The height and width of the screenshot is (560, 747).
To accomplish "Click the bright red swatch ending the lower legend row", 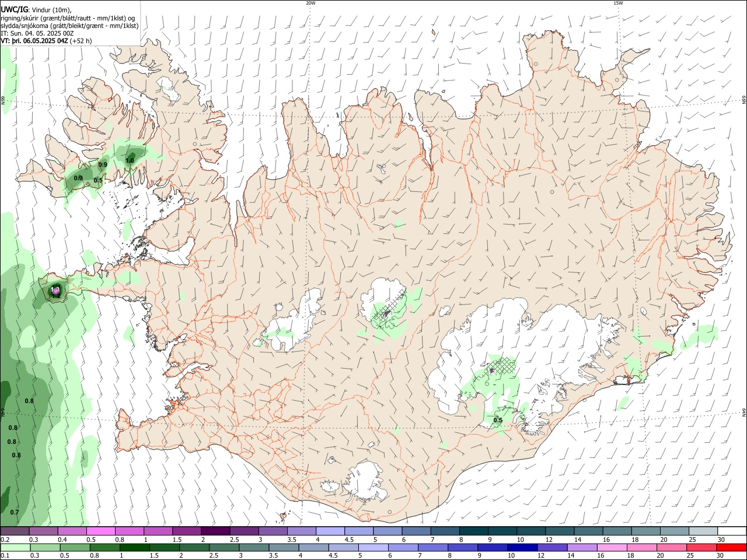I will point(732,547).
